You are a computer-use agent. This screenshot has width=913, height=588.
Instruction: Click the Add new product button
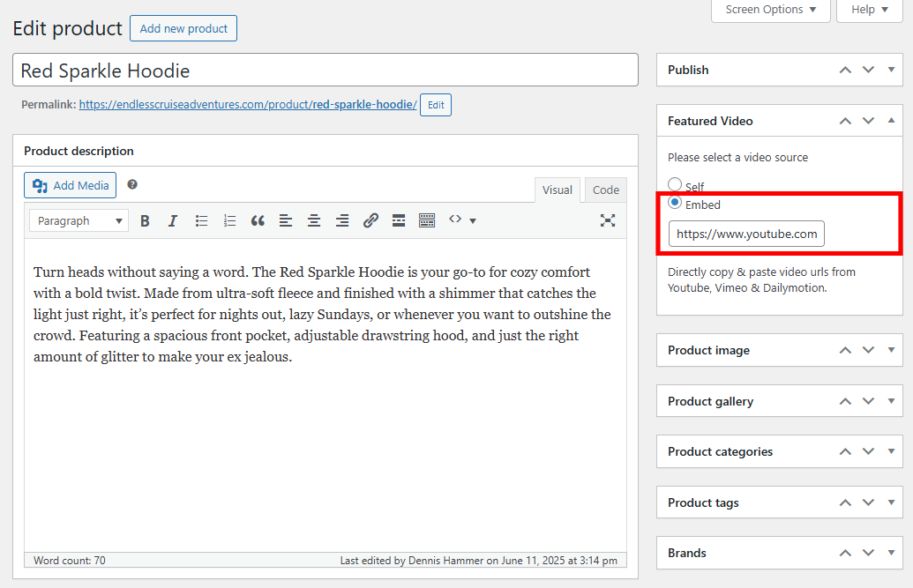pos(183,27)
